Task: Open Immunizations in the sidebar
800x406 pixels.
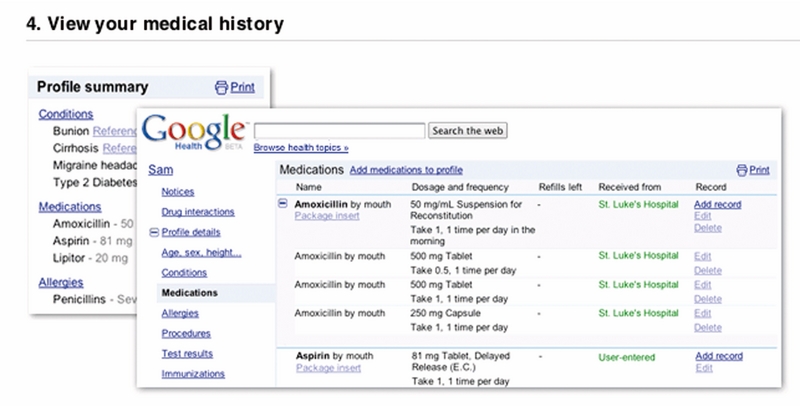Action: coord(193,374)
